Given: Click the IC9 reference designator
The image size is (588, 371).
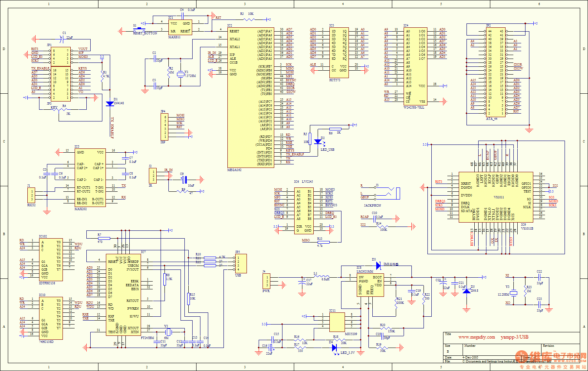Looking at the screenshot, I should tap(523, 224).
